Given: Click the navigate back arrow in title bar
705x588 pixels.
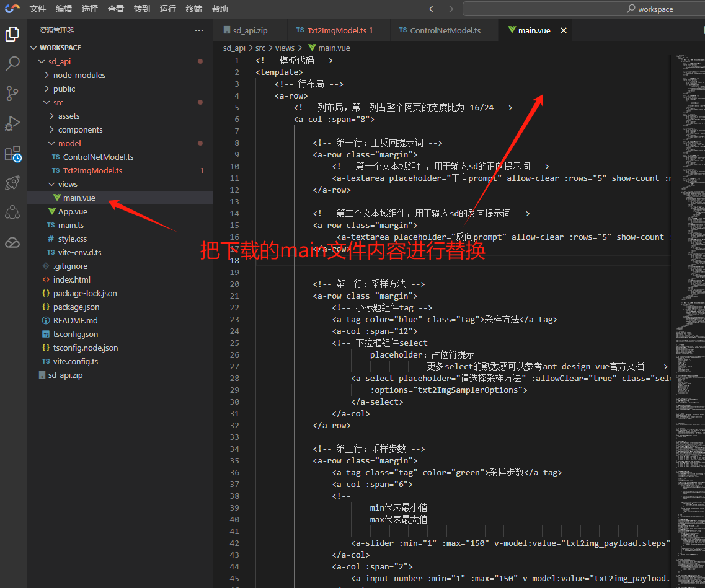Looking at the screenshot, I should pyautogui.click(x=433, y=9).
